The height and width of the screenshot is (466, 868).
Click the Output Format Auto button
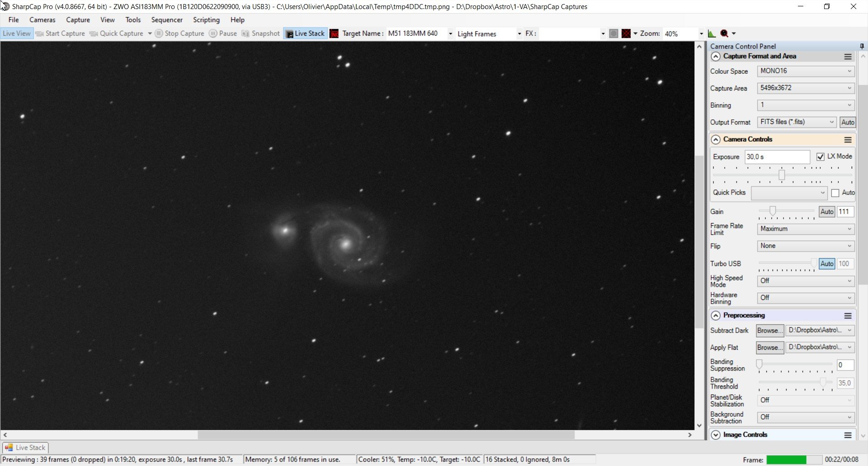click(848, 122)
